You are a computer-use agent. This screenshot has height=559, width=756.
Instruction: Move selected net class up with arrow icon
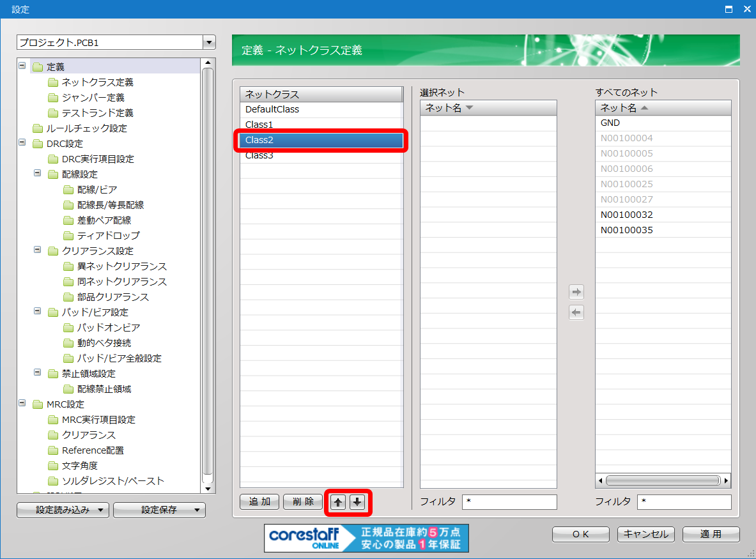339,502
